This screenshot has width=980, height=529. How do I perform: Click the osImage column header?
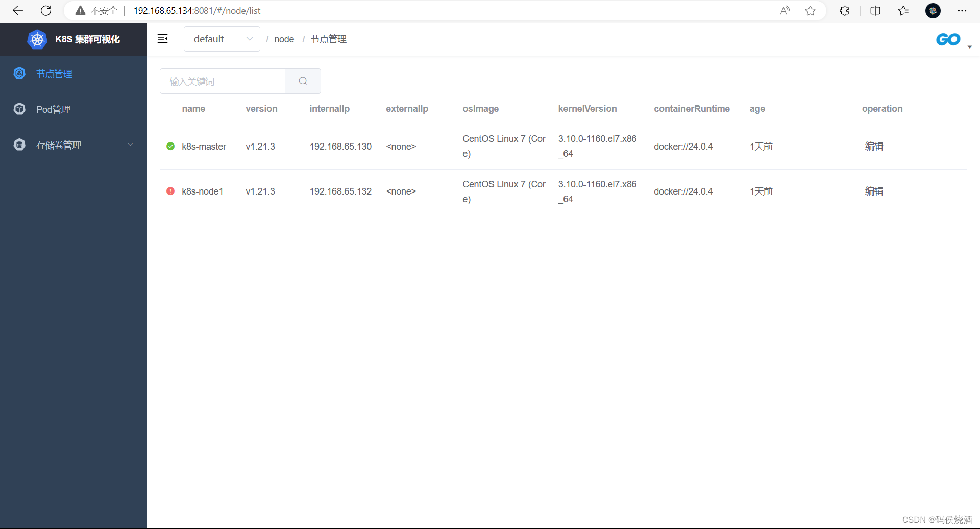[x=480, y=109]
